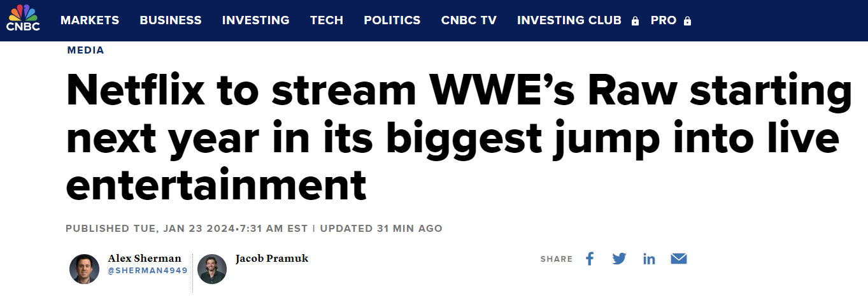868x300 pixels.
Task: Click Alex Sherman's profile photo
Action: pyautogui.click(x=85, y=269)
